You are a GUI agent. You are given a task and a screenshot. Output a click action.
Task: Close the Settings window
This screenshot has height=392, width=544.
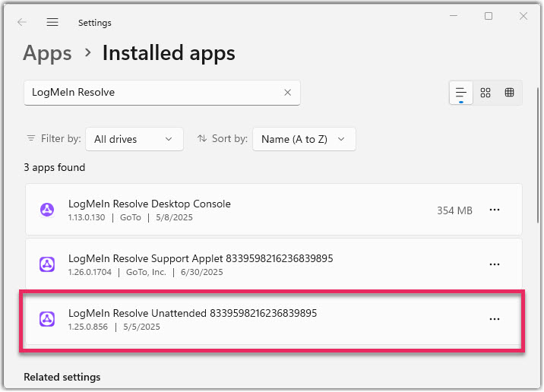(523, 16)
